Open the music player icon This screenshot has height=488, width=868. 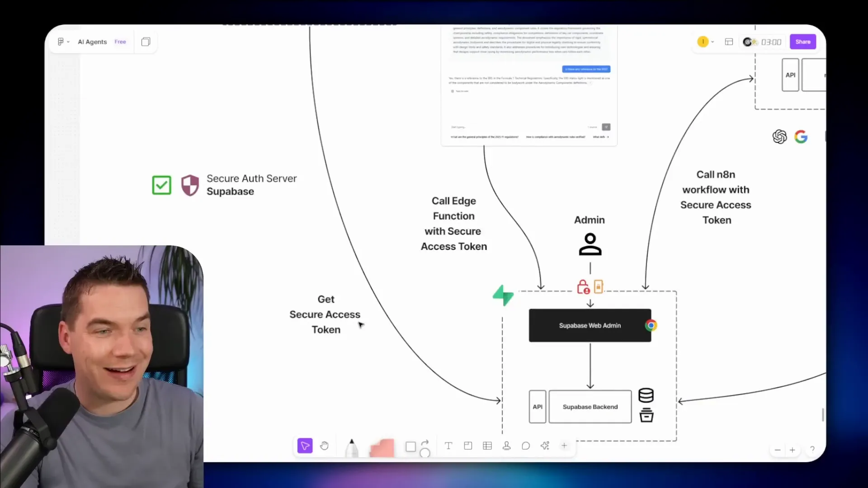(750, 42)
